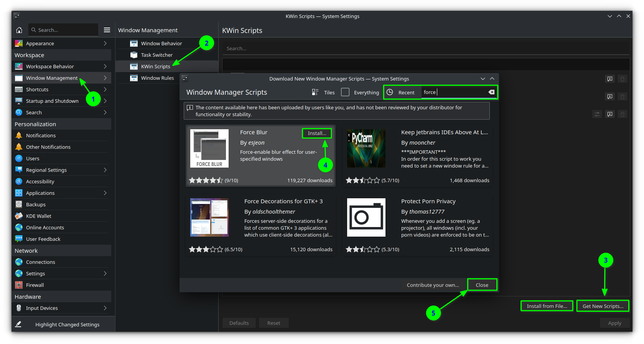This screenshot has width=644, height=344.
Task: Click the Recent sort clock icon
Action: point(390,92)
